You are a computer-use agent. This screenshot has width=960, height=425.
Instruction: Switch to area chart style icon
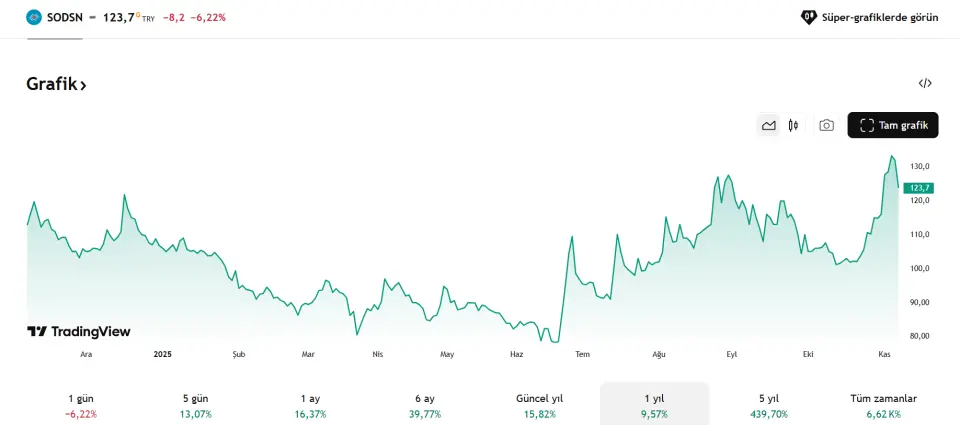point(768,125)
